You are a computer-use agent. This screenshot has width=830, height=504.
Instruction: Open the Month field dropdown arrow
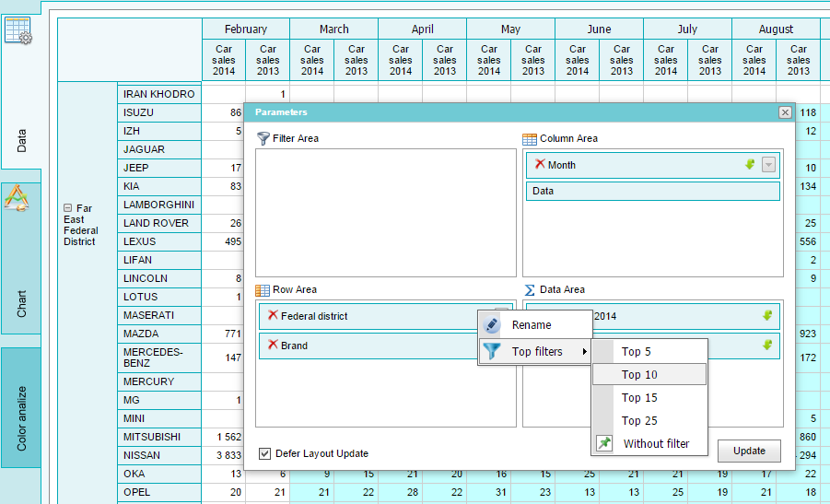[768, 165]
